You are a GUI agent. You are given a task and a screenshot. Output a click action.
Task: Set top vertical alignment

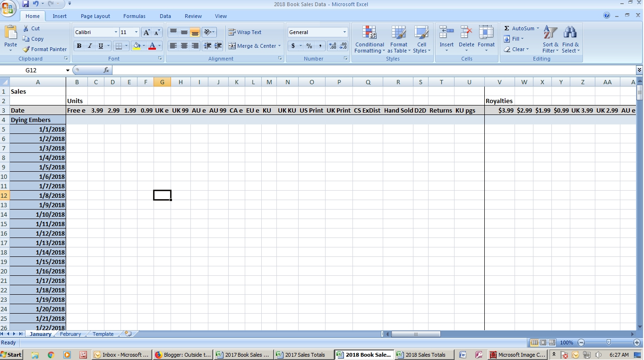coord(173,32)
